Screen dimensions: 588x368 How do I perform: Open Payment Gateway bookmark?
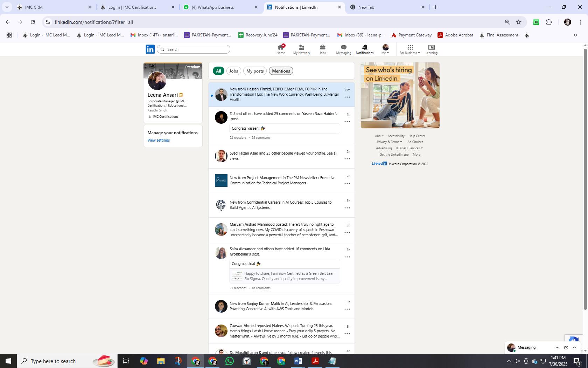[x=411, y=35]
